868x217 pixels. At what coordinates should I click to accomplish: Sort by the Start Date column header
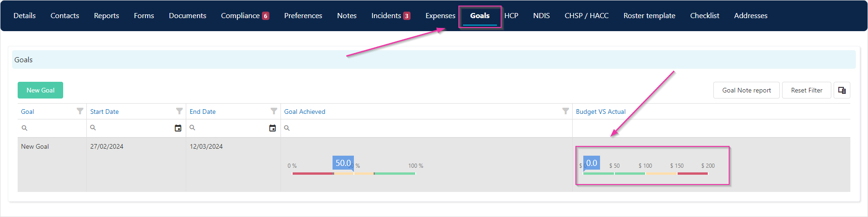(104, 112)
